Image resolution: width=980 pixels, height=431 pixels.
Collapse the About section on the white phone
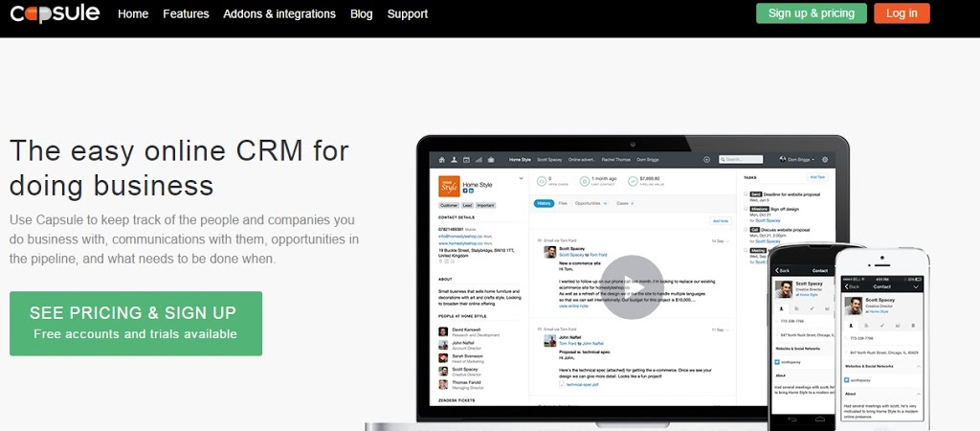pos(918,394)
